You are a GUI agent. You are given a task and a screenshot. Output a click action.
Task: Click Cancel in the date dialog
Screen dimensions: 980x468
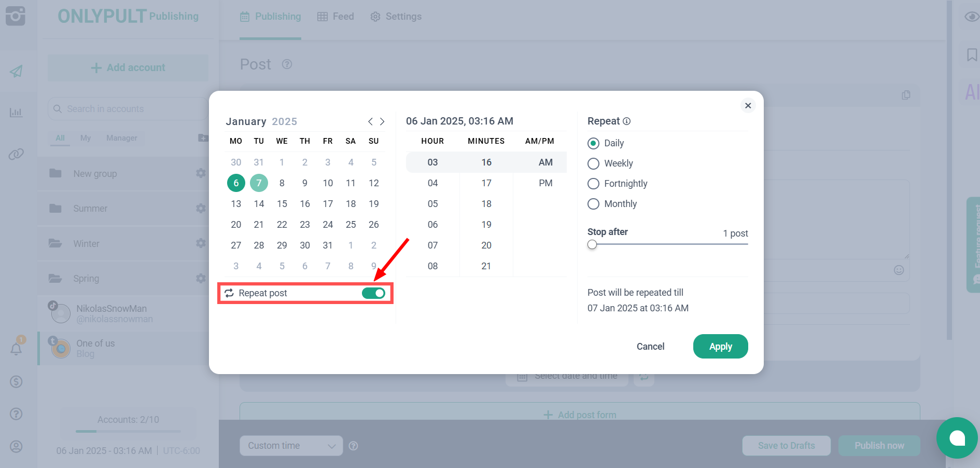click(650, 347)
